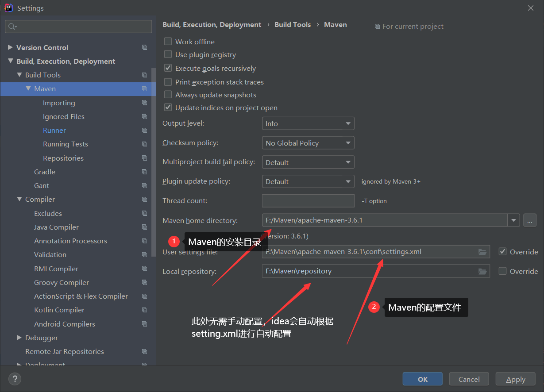Image resolution: width=544 pixels, height=392 pixels.
Task: Enable the Work offline checkbox
Action: 168,41
